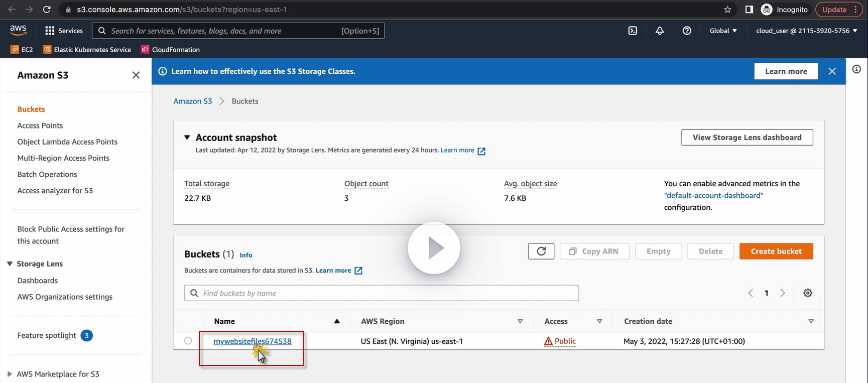Click the browser back arrow
The image size is (868, 383).
[x=12, y=10]
